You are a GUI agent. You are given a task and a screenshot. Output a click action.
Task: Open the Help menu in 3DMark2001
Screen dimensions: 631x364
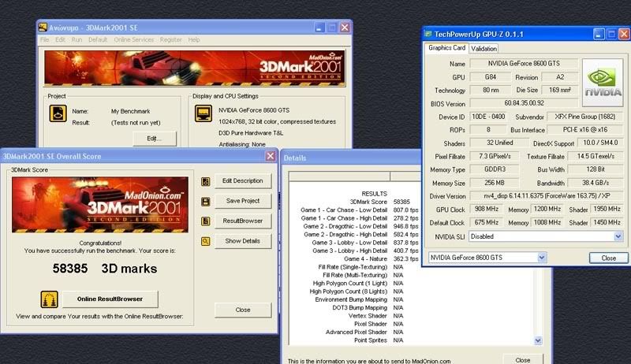[x=194, y=39]
